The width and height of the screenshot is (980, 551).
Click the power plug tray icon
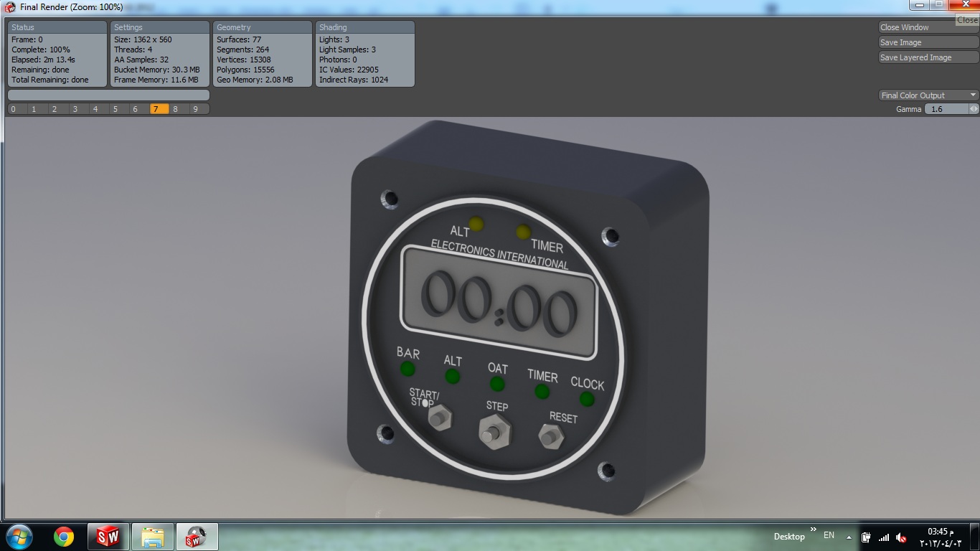tap(866, 537)
